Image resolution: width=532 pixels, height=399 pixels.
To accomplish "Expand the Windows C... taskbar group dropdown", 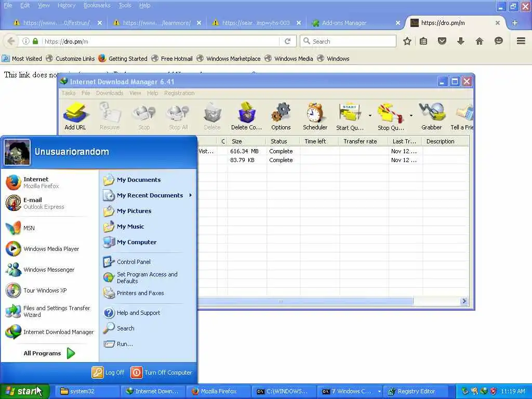I will [x=379, y=392].
